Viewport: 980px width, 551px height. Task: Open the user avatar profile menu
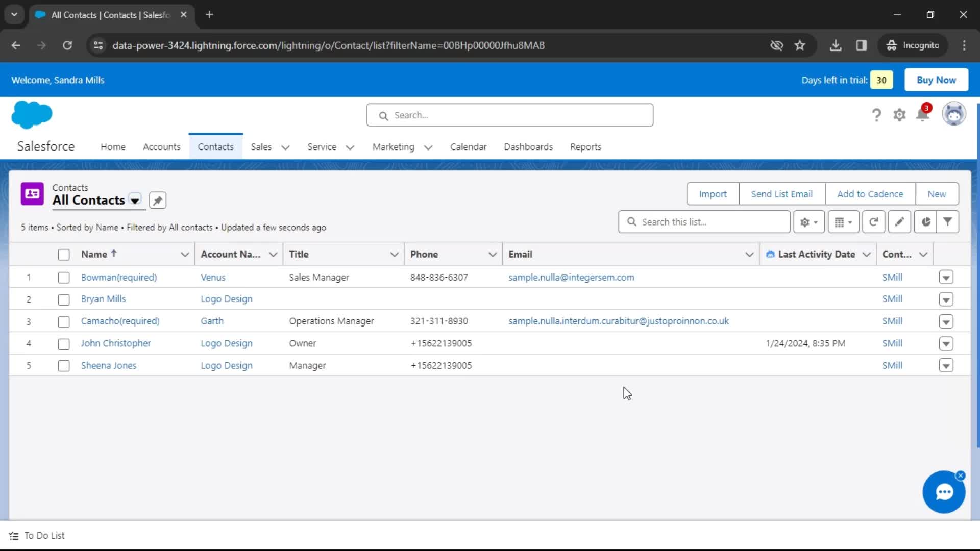click(954, 114)
